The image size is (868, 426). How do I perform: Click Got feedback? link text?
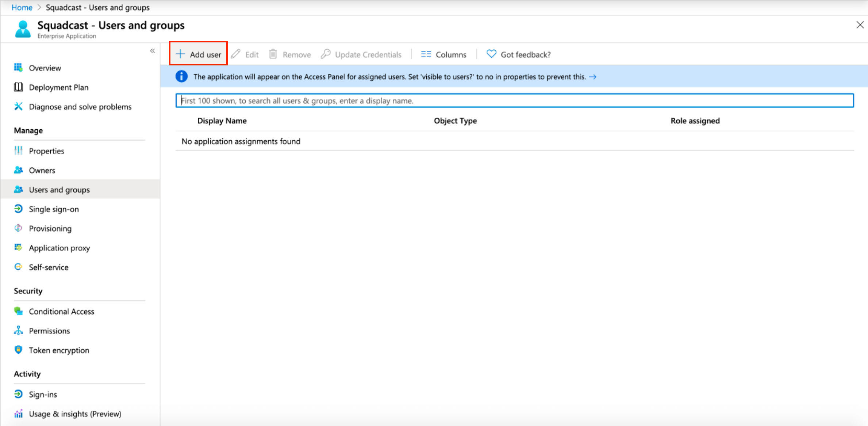(x=526, y=54)
